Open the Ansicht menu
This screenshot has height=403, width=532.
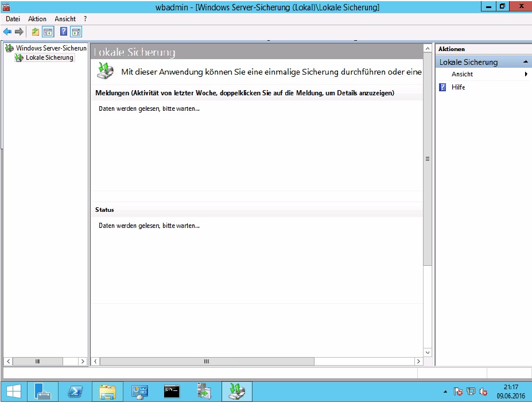pyautogui.click(x=65, y=19)
